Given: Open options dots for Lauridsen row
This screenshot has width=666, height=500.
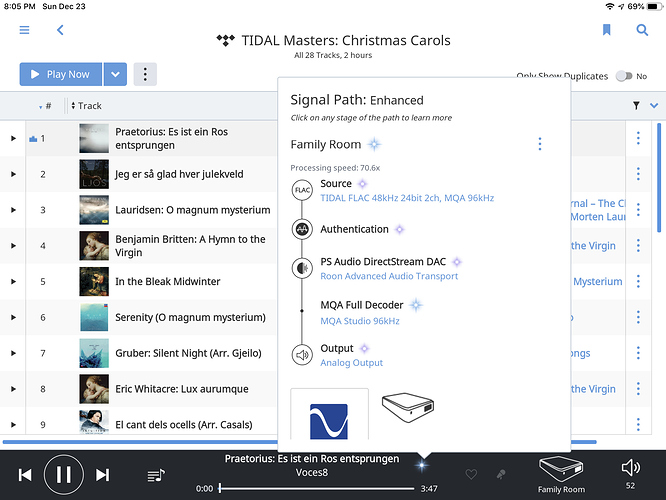Looking at the screenshot, I should [x=638, y=210].
